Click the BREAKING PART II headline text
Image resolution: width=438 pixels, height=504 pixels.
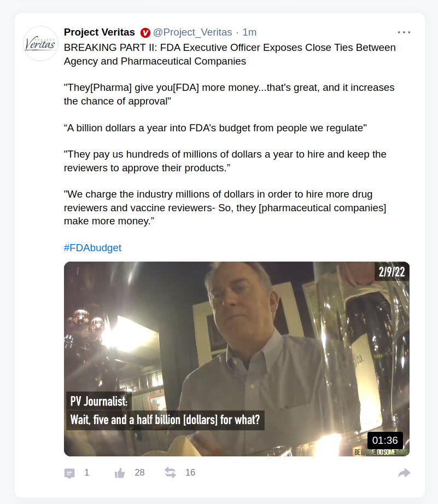point(230,54)
